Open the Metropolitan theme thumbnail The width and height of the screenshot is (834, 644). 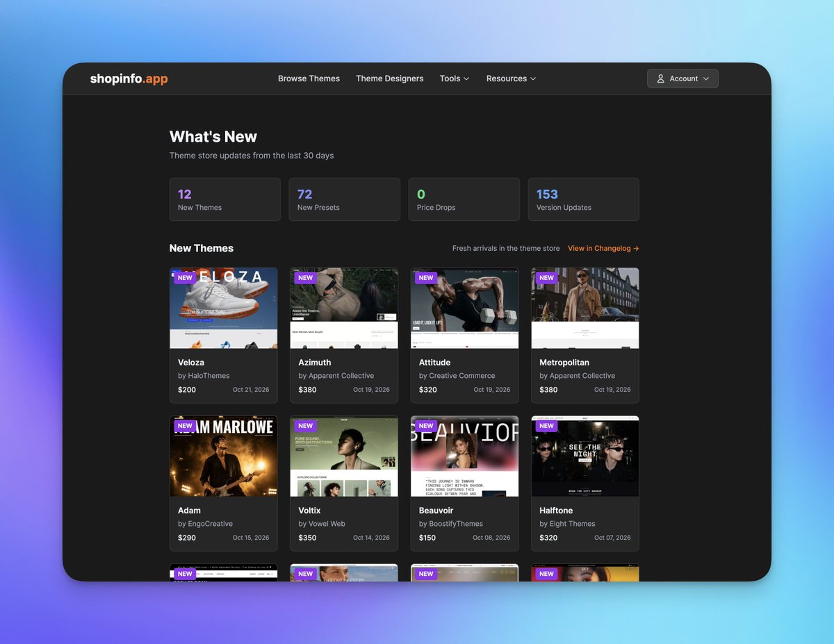[585, 308]
